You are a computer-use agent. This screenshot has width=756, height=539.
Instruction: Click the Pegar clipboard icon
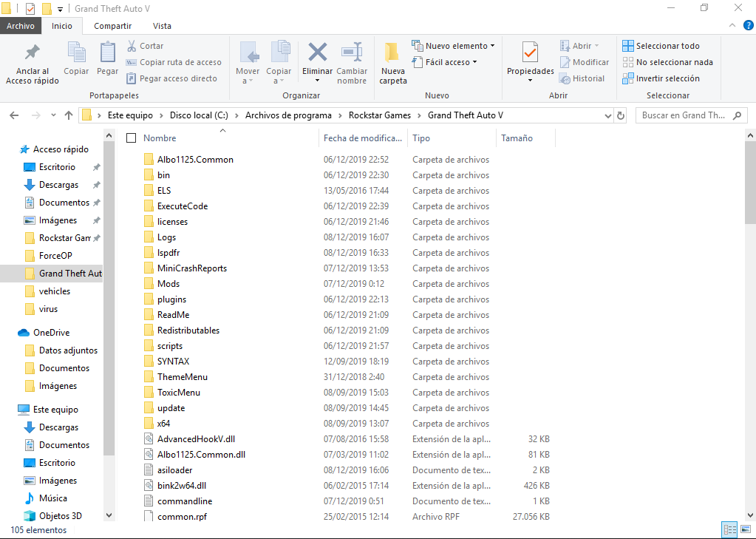pyautogui.click(x=107, y=58)
